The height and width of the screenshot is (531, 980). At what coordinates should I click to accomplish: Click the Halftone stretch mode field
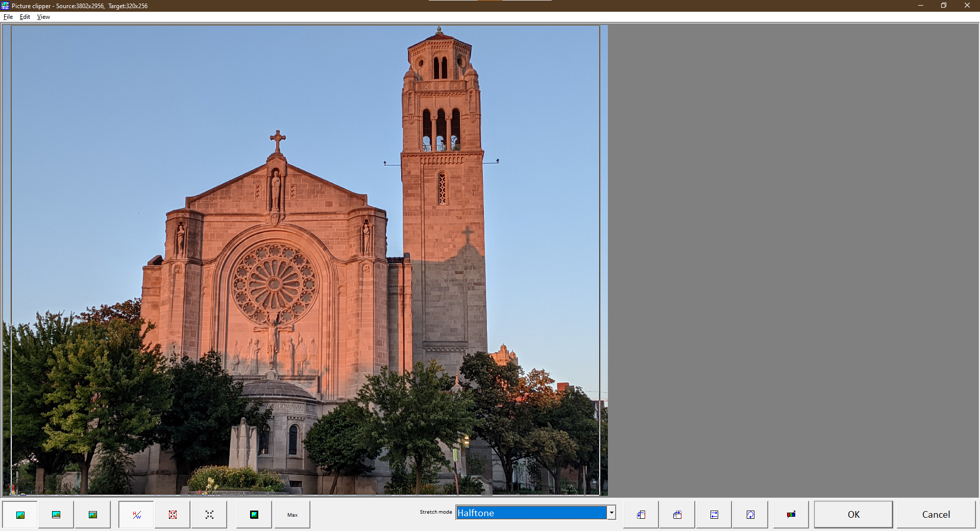tap(531, 513)
